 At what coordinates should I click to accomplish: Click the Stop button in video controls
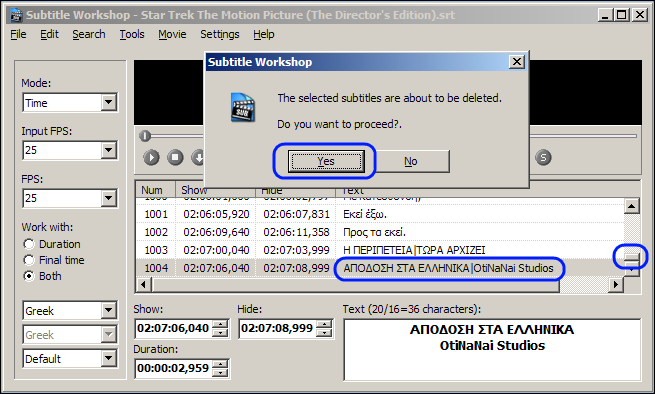pos(175,158)
